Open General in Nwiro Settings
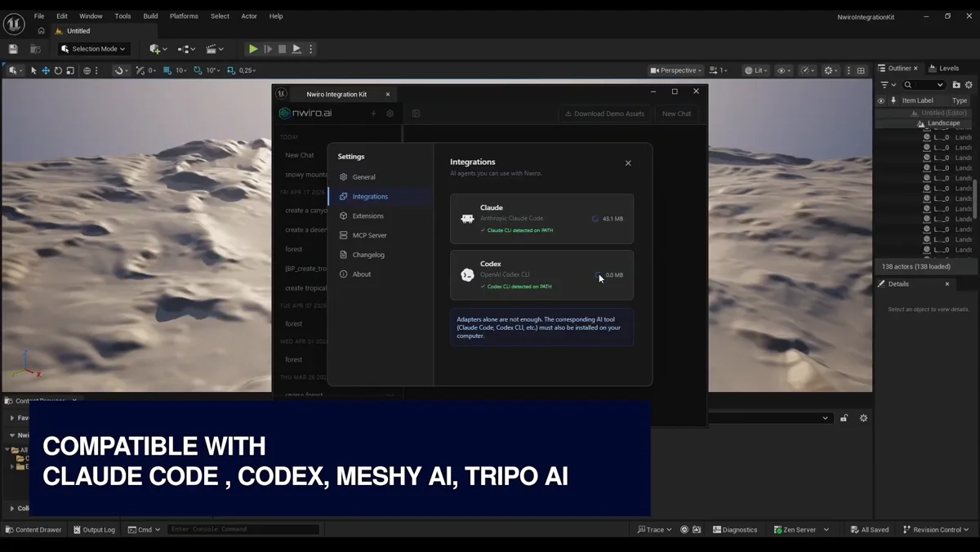 point(381,177)
